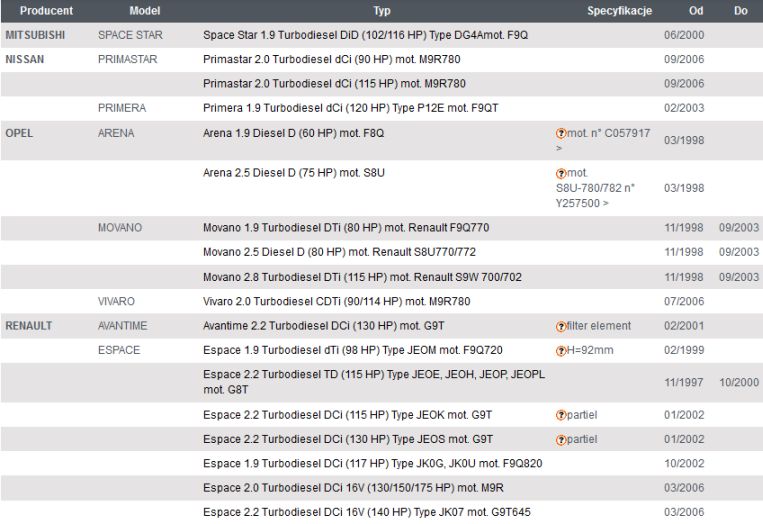Screen dimensions: 763x524
Task: Click the Do column header
Action: 741,11
